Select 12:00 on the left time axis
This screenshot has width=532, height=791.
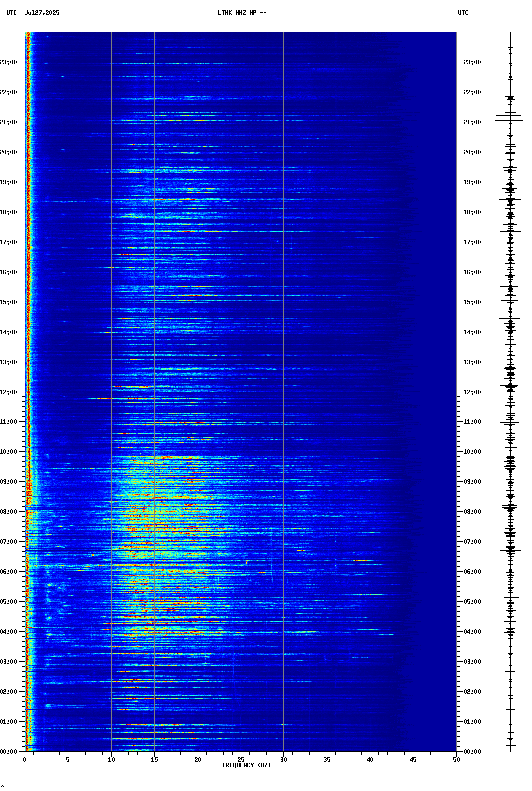tap(8, 392)
